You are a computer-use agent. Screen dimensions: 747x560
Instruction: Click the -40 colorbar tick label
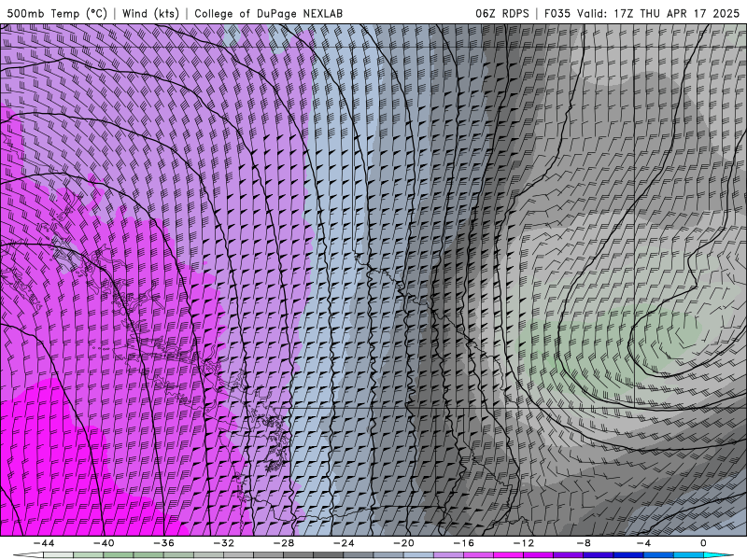(104, 543)
